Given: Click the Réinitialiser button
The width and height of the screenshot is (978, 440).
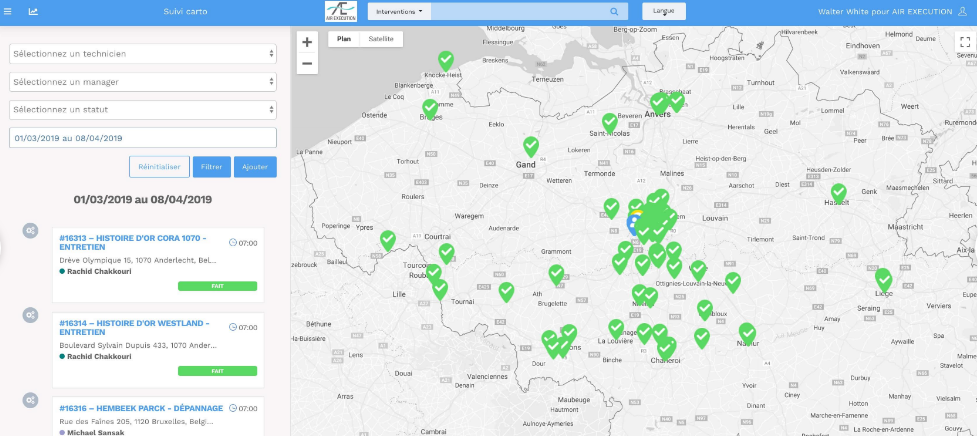Looking at the screenshot, I should [159, 167].
